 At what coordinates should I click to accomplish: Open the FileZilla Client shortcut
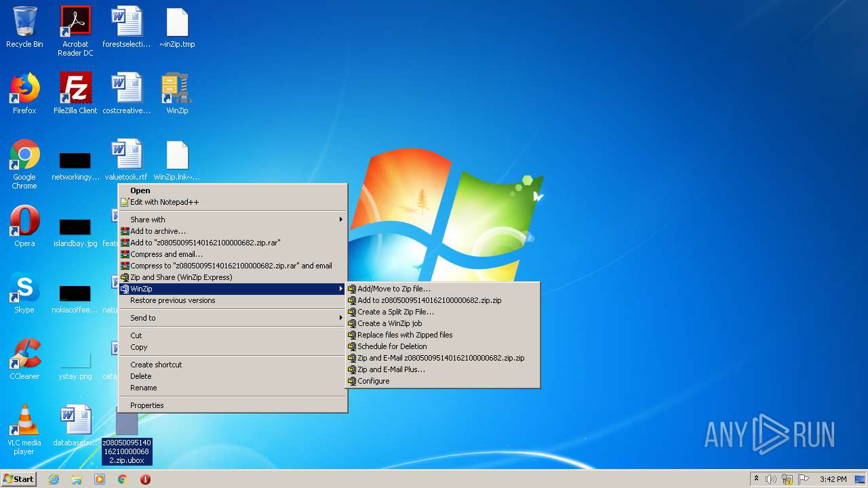[x=75, y=94]
